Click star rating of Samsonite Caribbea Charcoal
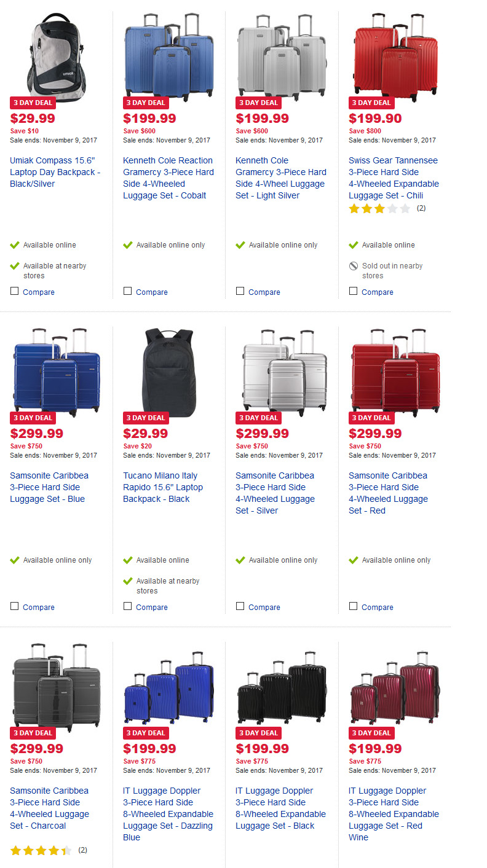This screenshot has width=487, height=868. [41, 851]
